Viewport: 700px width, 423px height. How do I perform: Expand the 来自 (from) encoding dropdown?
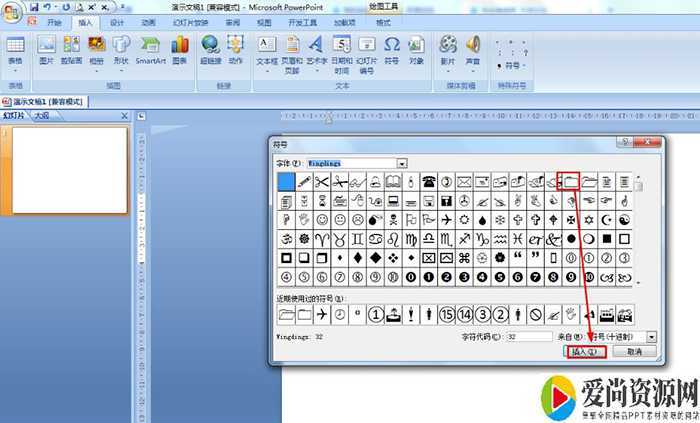[x=651, y=338]
